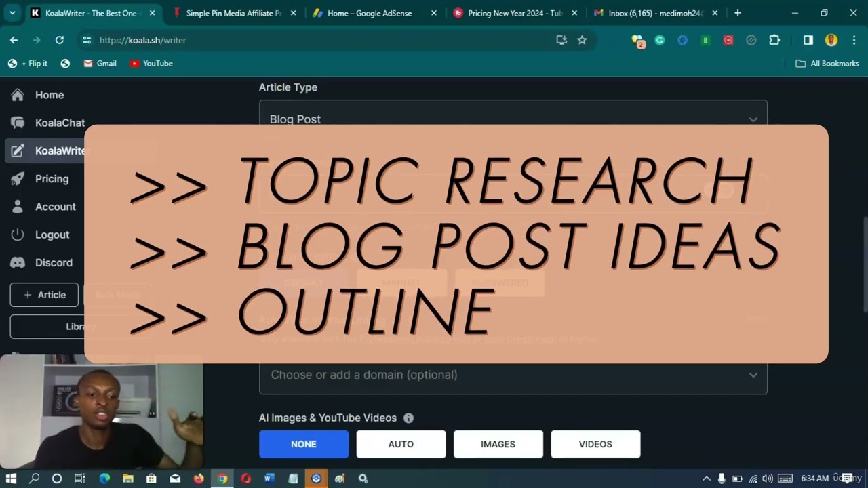The height and width of the screenshot is (488, 868).
Task: Open Microsoft Word from taskbar
Action: [x=269, y=479]
